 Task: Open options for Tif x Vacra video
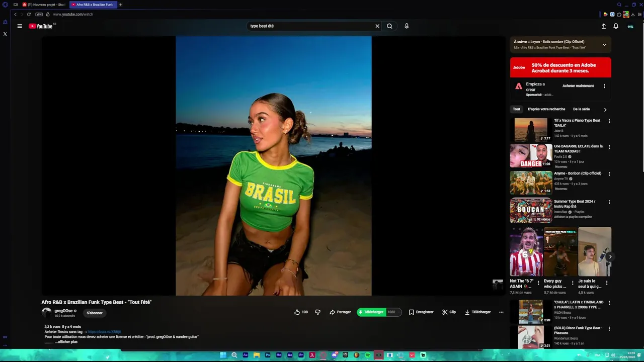coord(609,121)
